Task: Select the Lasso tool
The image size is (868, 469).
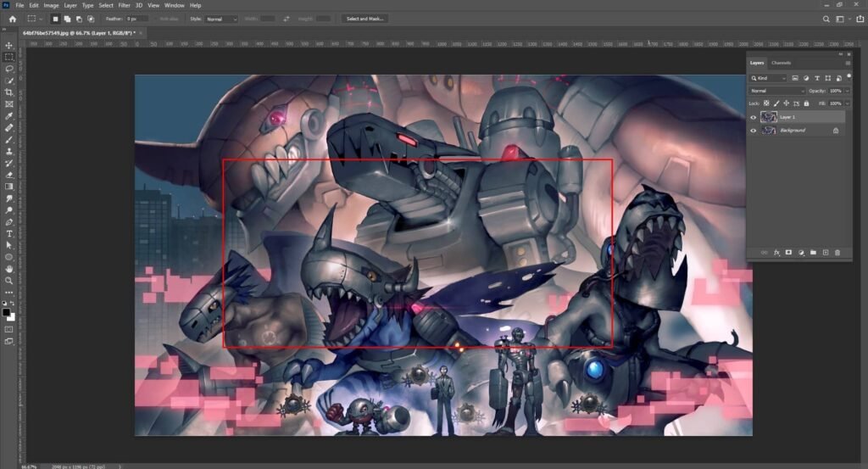Action: (x=8, y=69)
